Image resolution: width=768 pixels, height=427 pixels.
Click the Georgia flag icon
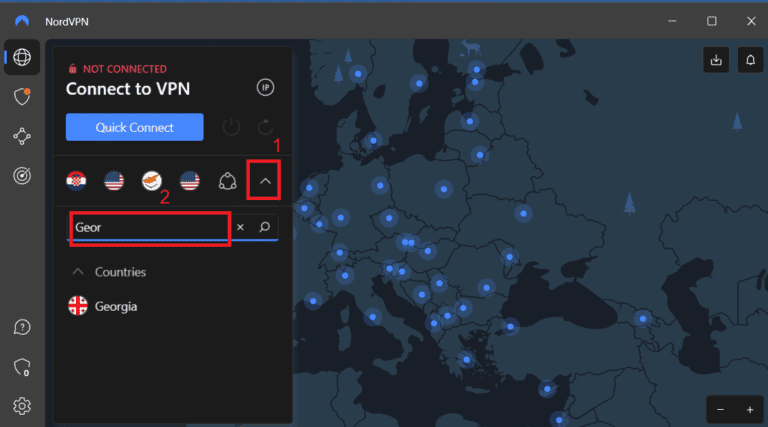78,306
